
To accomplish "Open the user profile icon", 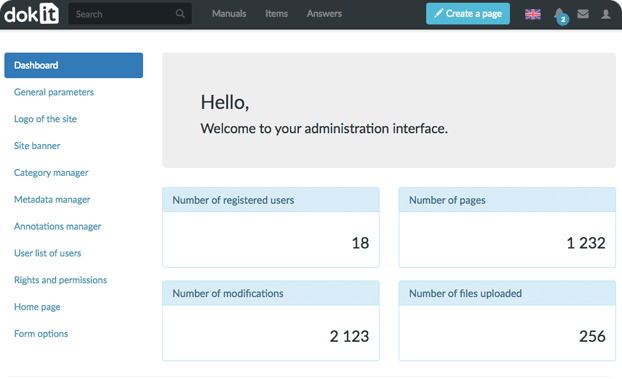I will (605, 14).
